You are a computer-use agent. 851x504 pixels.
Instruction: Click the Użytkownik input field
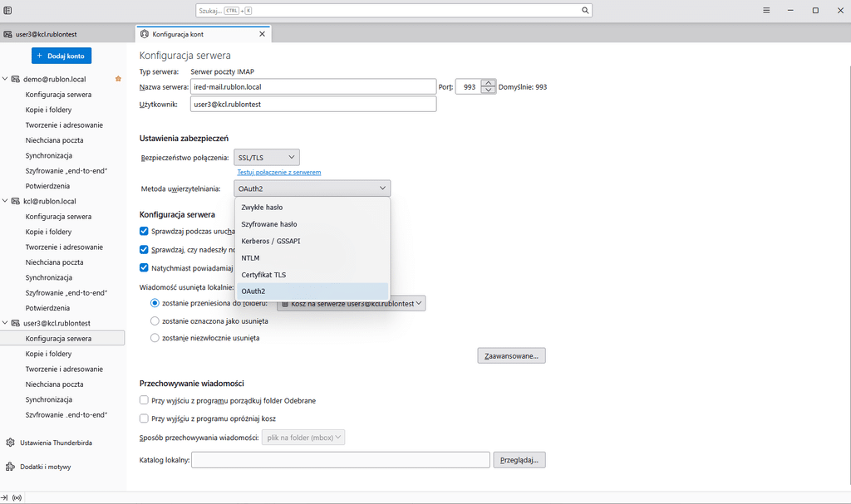[313, 104]
